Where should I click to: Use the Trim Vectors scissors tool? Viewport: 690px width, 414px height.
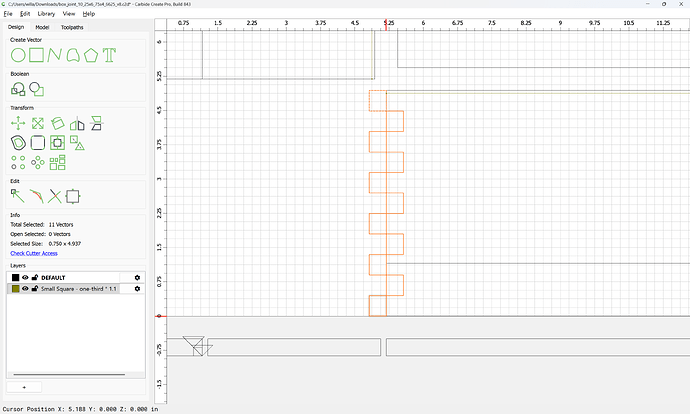tap(55, 196)
